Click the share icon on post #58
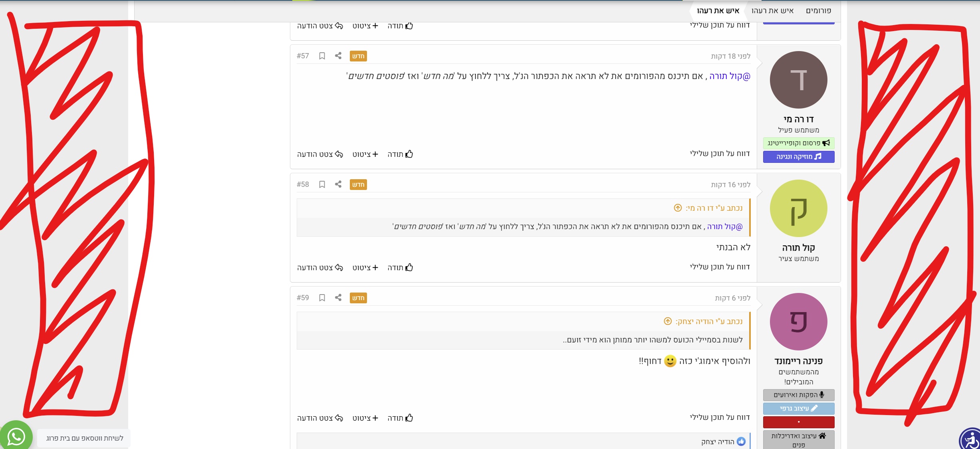Image resolution: width=980 pixels, height=449 pixels. click(x=338, y=184)
